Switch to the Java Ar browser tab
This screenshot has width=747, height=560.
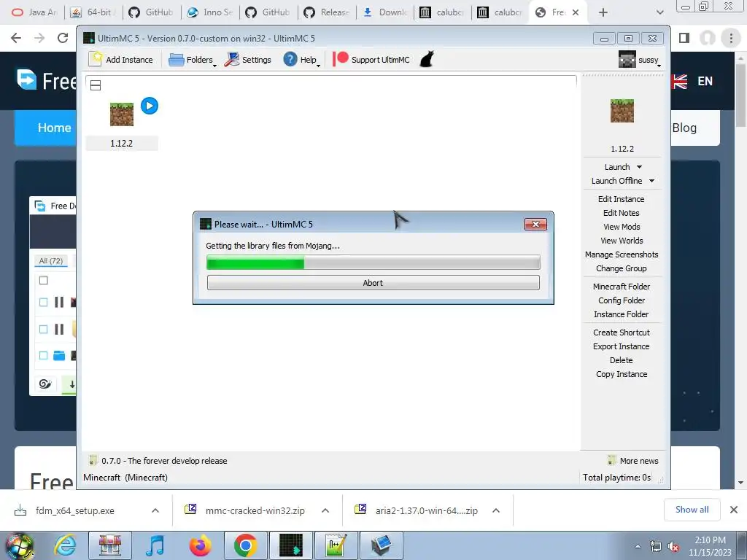(34, 12)
